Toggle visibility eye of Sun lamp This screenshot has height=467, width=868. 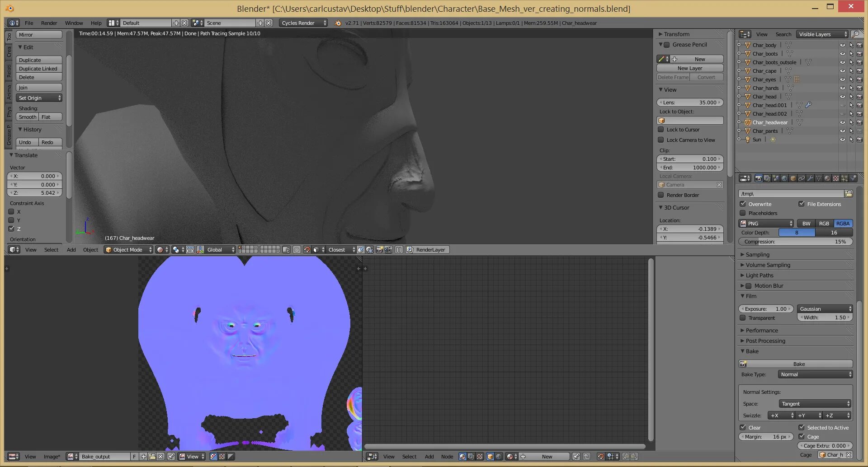tap(842, 140)
